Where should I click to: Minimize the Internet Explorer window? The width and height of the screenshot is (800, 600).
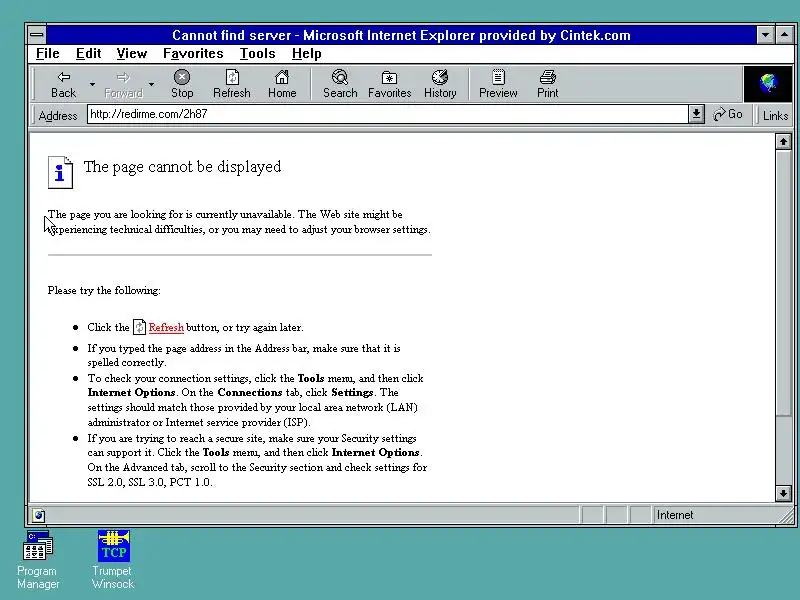(x=765, y=35)
